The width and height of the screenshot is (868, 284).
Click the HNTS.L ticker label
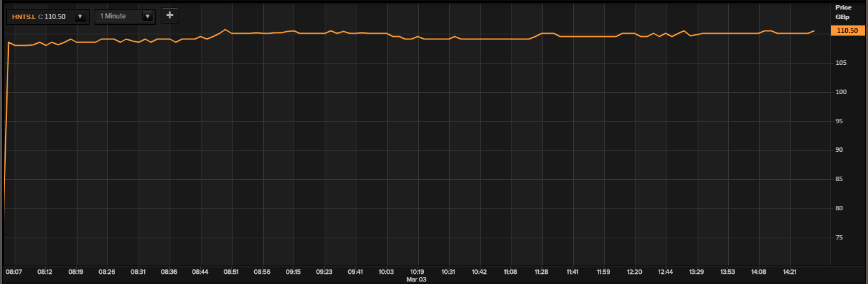pos(24,17)
